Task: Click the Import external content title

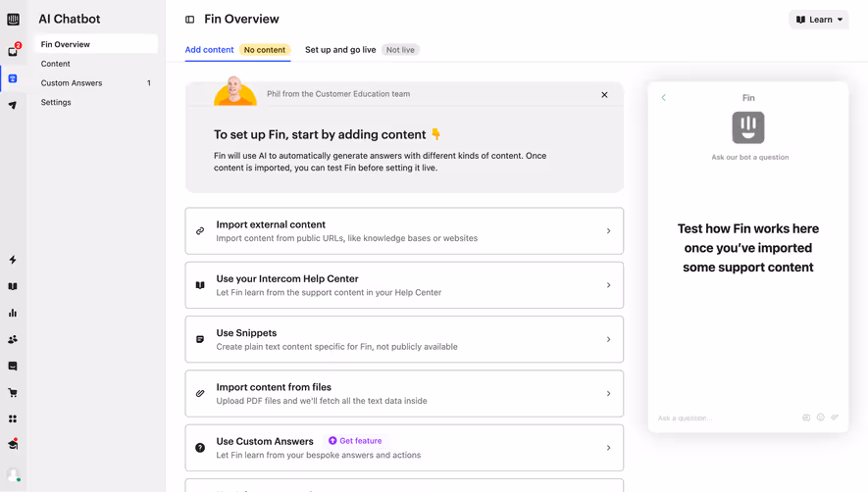Action: [271, 224]
